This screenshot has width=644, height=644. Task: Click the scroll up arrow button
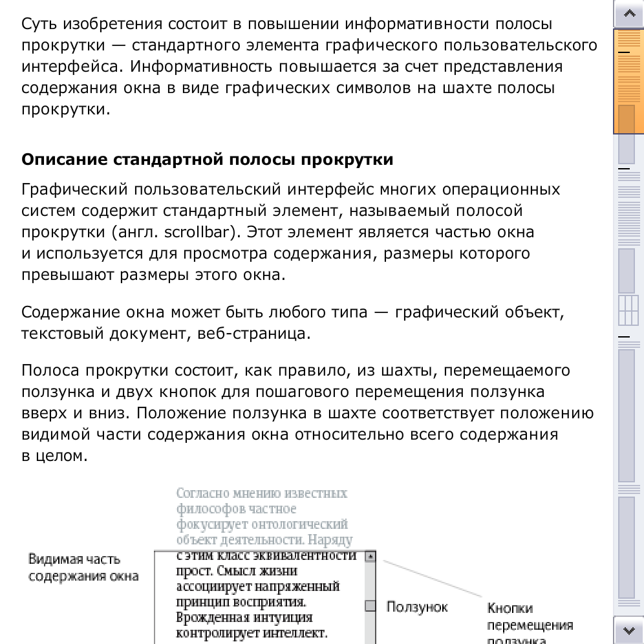point(628,14)
